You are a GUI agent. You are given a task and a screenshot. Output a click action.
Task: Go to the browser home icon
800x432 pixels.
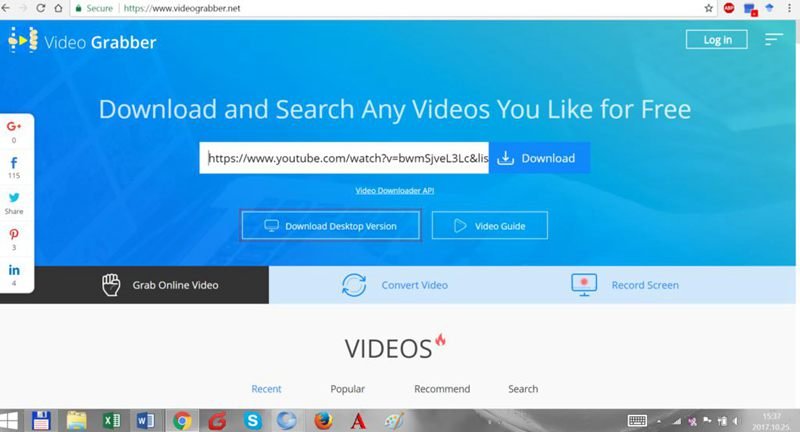(x=58, y=8)
